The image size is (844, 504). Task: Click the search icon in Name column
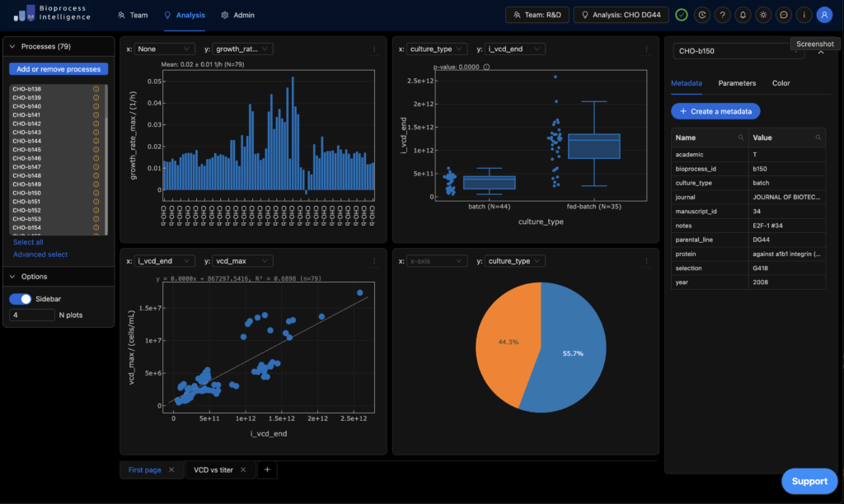pyautogui.click(x=741, y=138)
